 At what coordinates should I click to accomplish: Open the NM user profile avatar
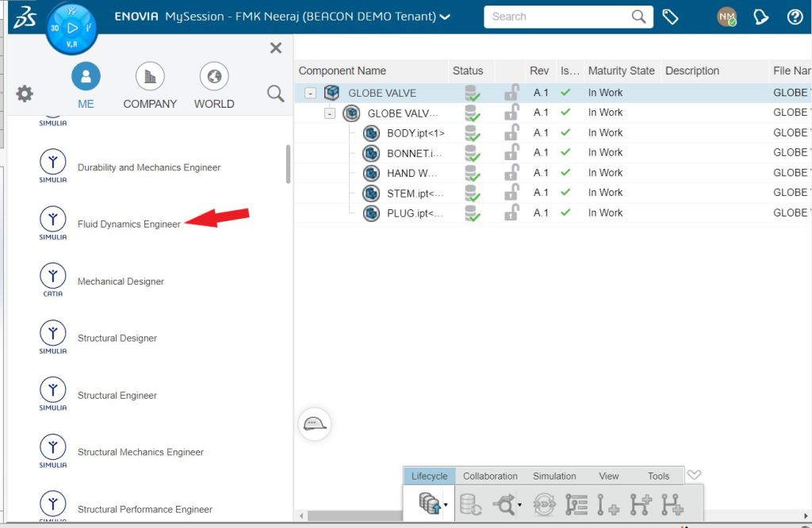pyautogui.click(x=727, y=17)
